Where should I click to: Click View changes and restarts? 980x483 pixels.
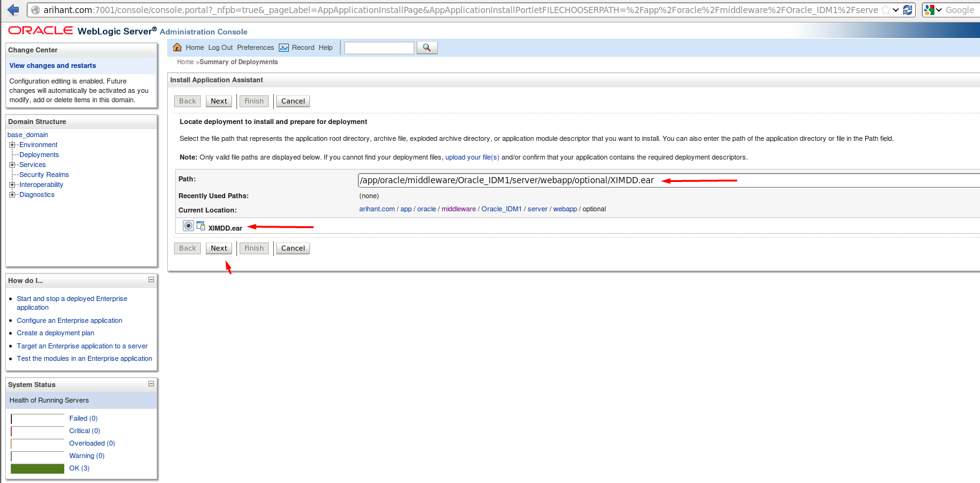(53, 65)
